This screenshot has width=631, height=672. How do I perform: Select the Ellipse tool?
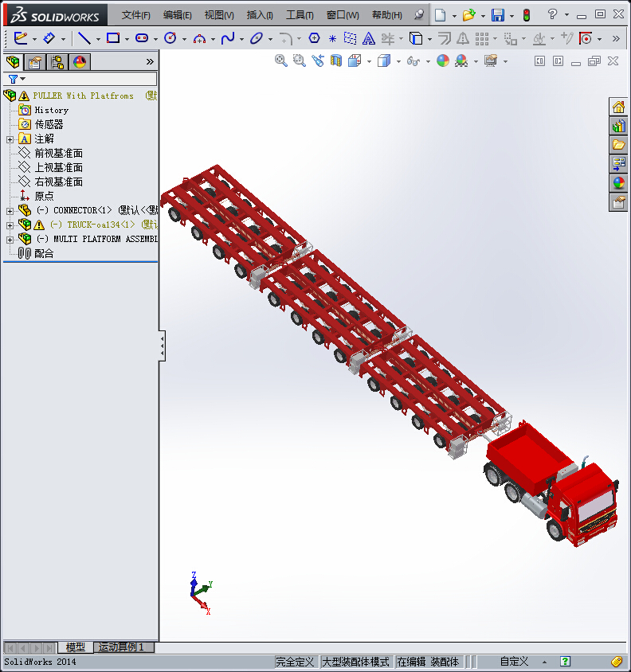256,38
